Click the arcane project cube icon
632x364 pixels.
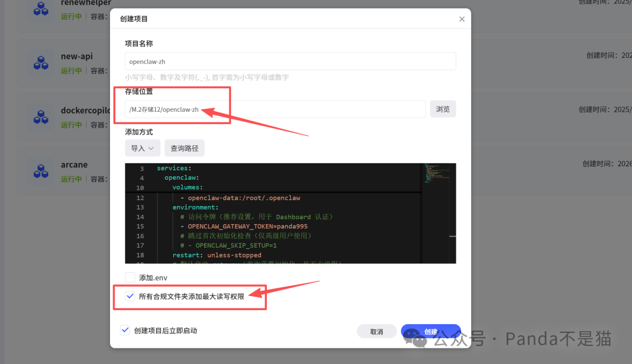tap(41, 171)
